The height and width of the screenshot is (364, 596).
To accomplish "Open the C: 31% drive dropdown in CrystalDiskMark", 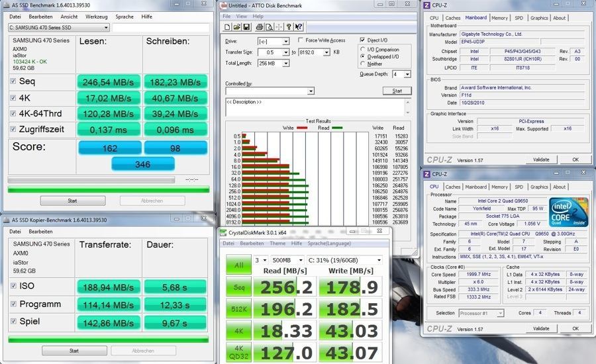I will tap(344, 260).
